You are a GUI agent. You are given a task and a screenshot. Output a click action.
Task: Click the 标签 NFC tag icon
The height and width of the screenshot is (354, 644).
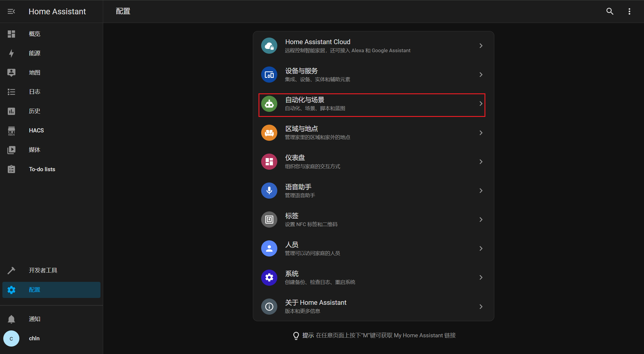tap(269, 219)
